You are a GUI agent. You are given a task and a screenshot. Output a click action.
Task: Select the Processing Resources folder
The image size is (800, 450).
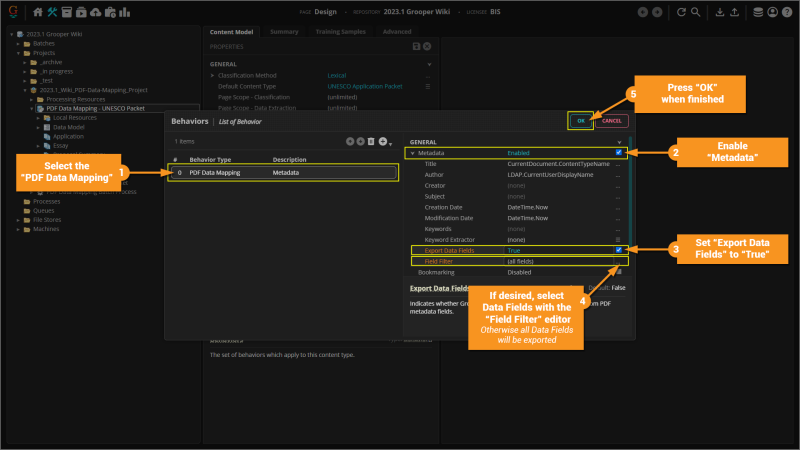click(x=76, y=99)
